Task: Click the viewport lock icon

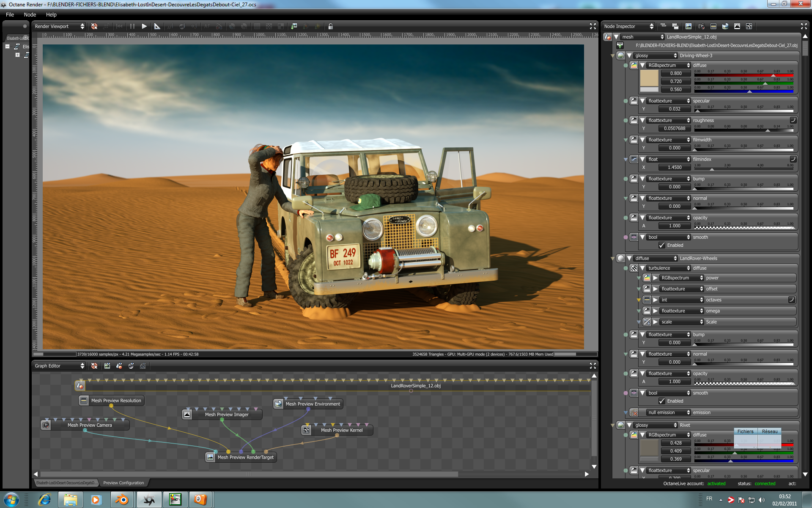Action: tap(331, 26)
